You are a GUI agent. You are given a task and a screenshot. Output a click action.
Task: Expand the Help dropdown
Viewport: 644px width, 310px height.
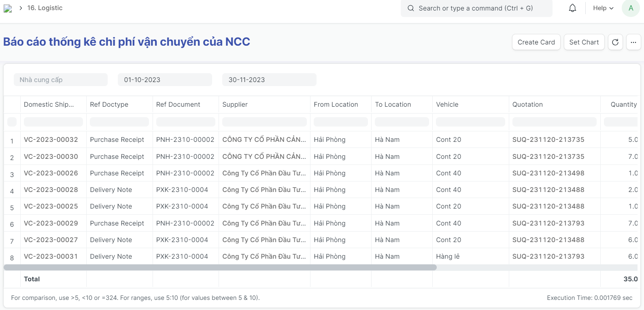tap(603, 8)
